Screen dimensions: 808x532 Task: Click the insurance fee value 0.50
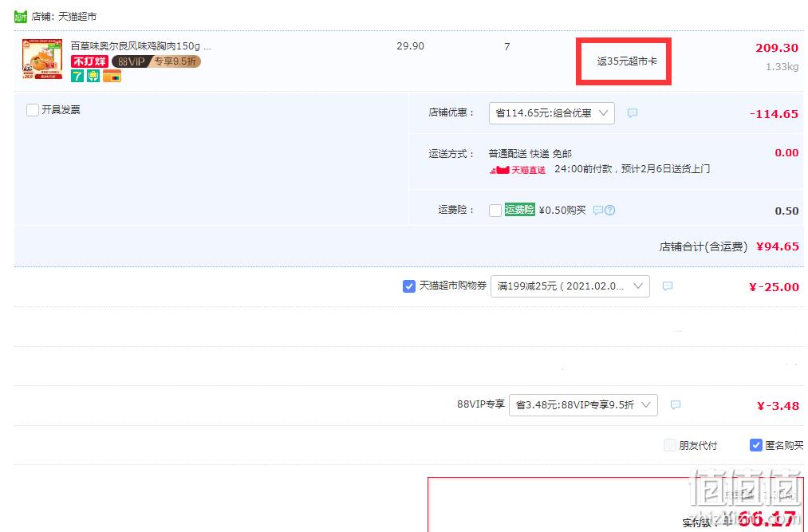786,211
